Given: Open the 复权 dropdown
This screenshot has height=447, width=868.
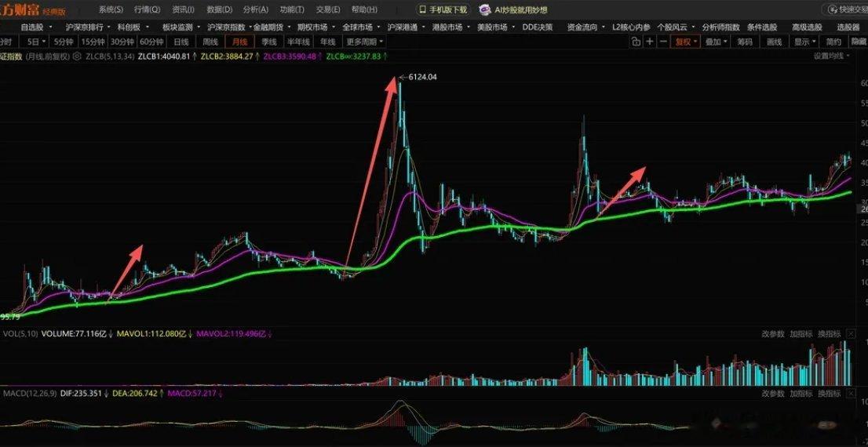Looking at the screenshot, I should 687,42.
